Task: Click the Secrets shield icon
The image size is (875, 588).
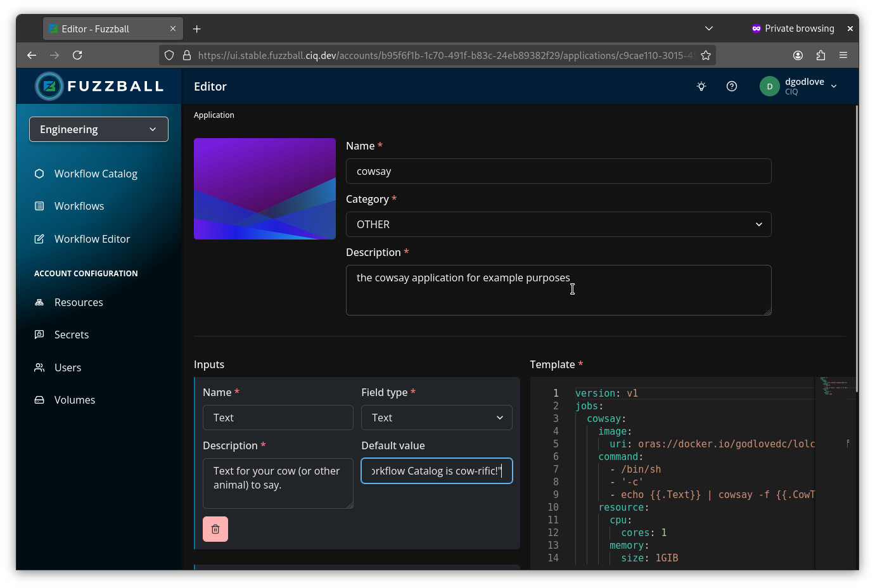Action: click(x=39, y=335)
